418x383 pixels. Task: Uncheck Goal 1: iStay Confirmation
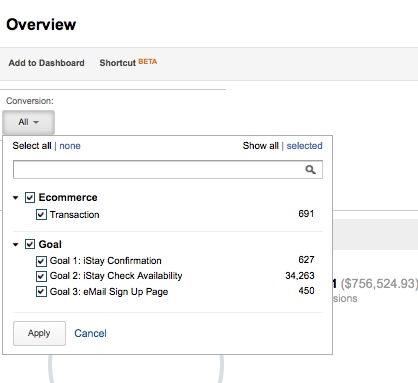(x=41, y=261)
